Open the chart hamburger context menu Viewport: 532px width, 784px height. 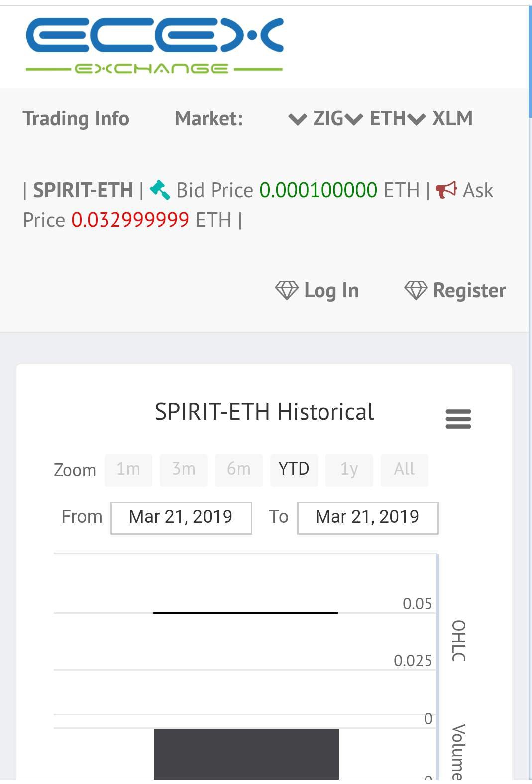tap(458, 419)
